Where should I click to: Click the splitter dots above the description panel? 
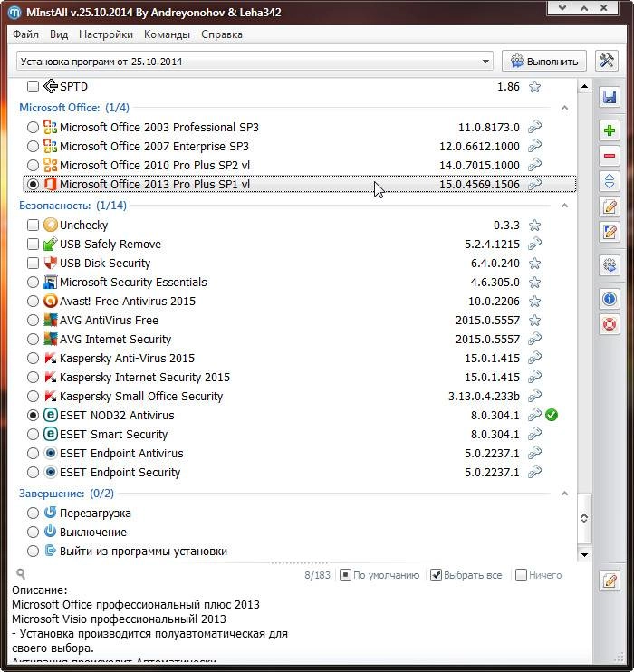click(x=300, y=562)
